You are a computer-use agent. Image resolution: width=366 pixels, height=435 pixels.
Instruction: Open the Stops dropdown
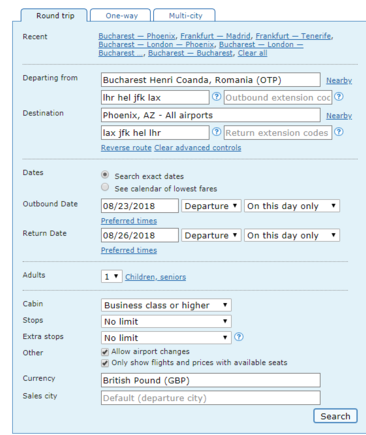click(x=166, y=321)
